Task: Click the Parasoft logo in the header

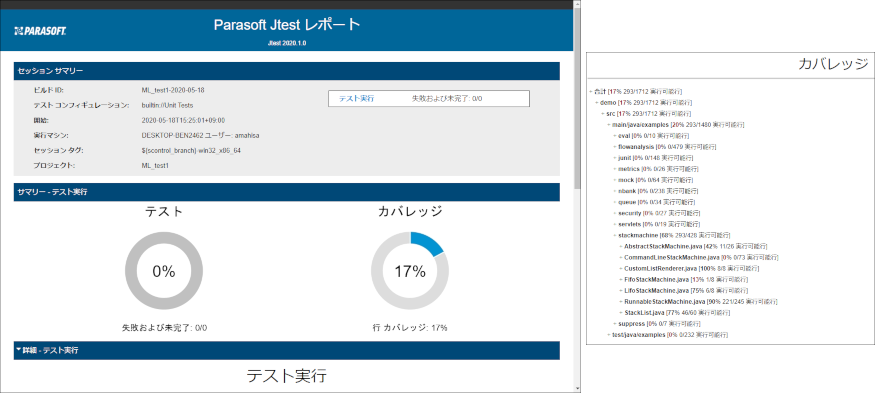Action: 40,31
